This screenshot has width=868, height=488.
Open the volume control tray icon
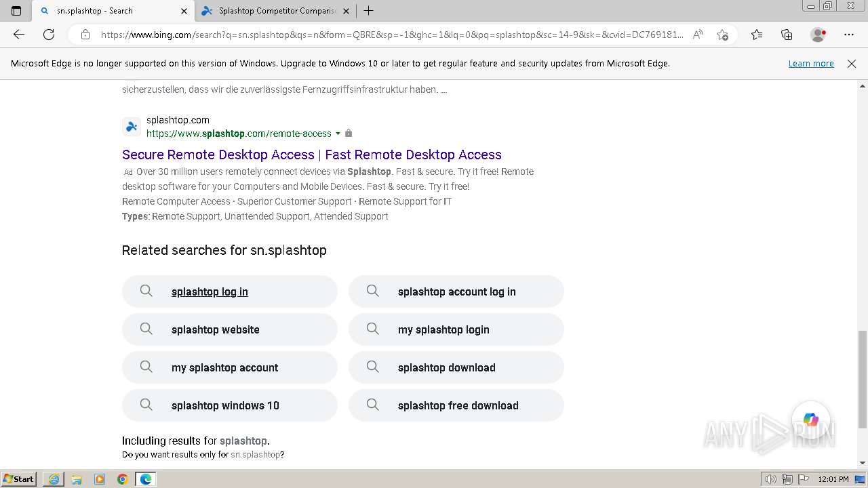click(x=772, y=479)
